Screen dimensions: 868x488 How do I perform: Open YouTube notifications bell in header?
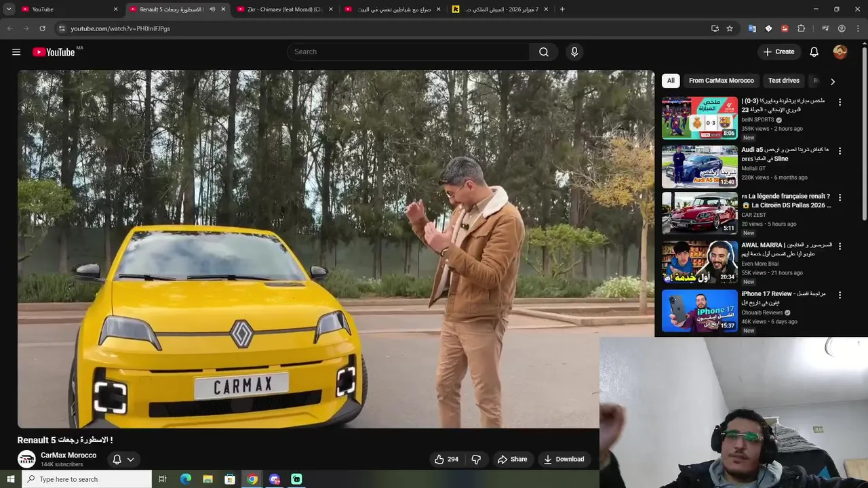tap(814, 52)
